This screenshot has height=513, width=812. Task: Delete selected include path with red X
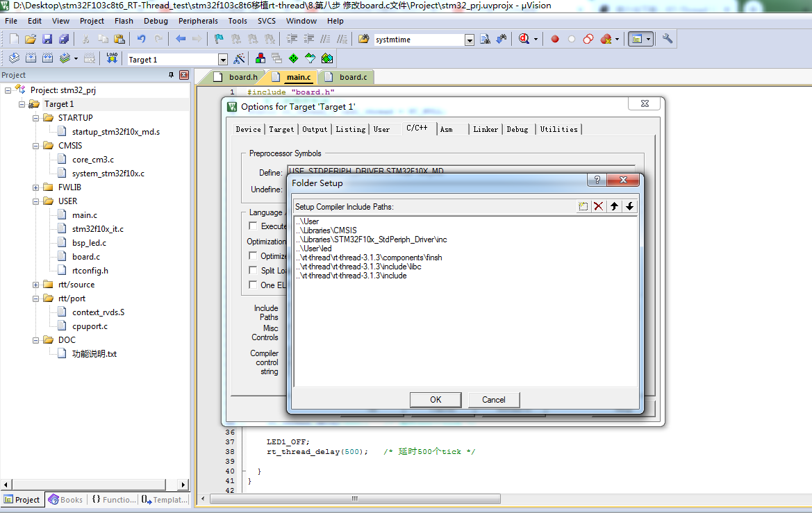click(x=599, y=207)
